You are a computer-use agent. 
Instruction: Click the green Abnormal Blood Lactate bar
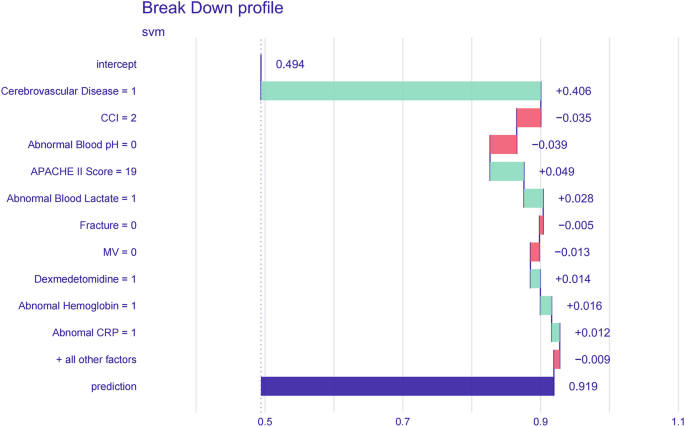533,198
